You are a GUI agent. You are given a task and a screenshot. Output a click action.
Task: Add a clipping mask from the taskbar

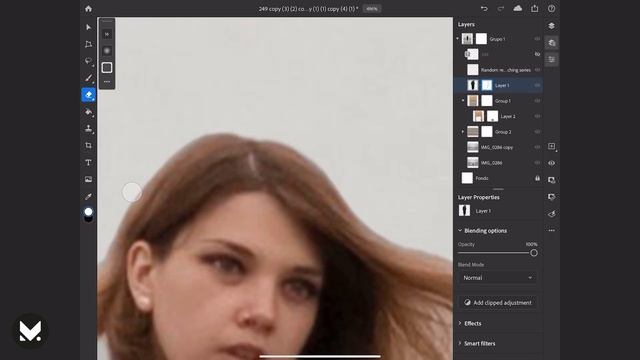(551, 197)
